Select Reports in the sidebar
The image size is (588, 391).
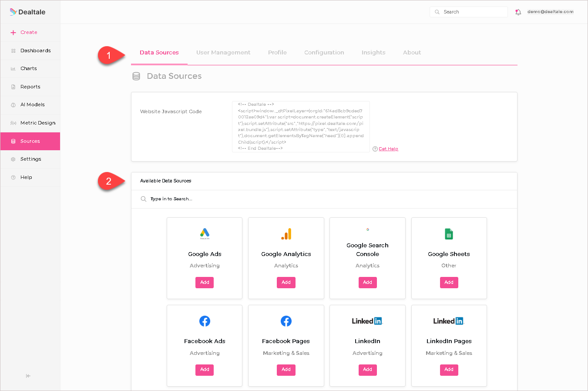point(30,87)
